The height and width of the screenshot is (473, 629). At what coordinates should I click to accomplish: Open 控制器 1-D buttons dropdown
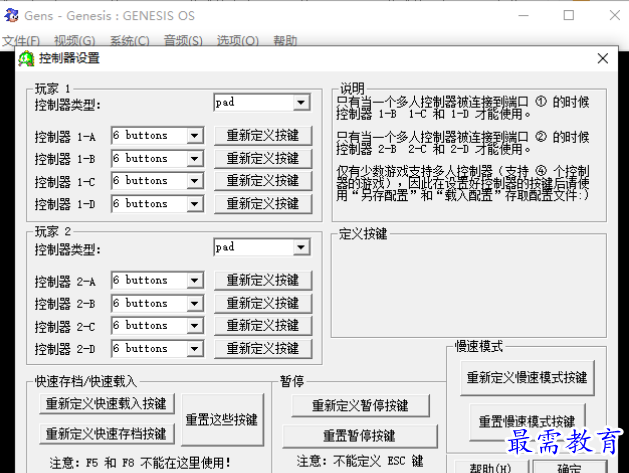point(194,204)
